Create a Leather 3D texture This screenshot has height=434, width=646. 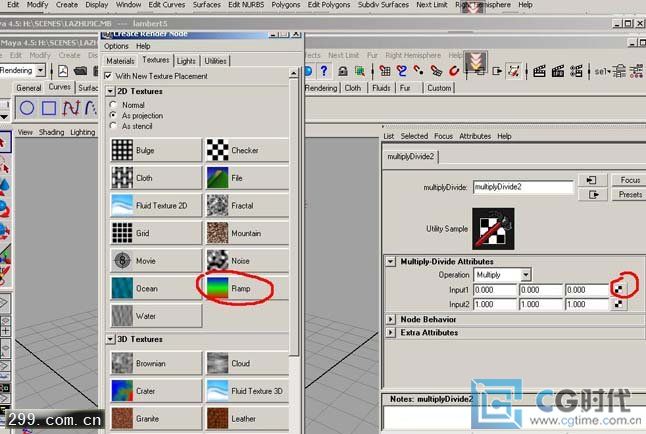coord(247,418)
